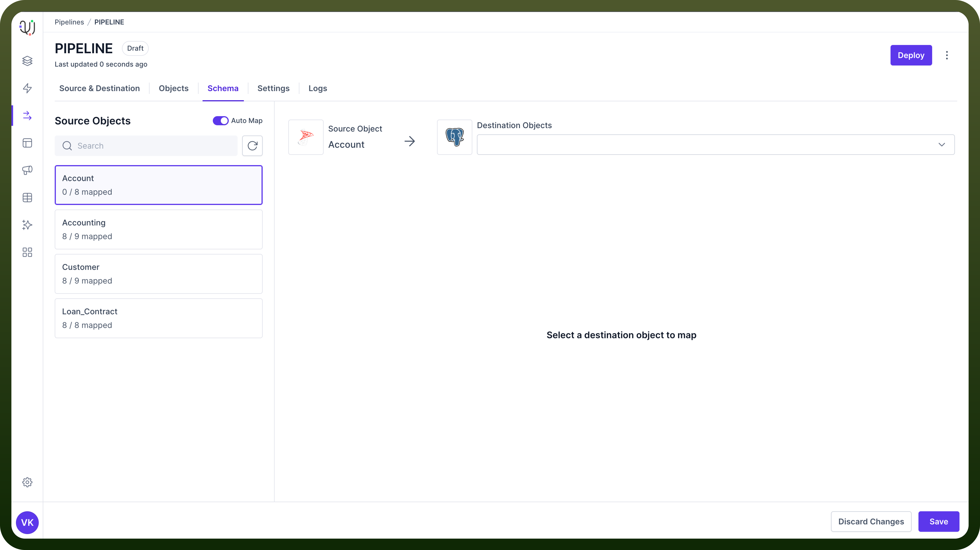Click 'Last updated 0 seconds ago' text
The image size is (980, 550).
tap(101, 64)
